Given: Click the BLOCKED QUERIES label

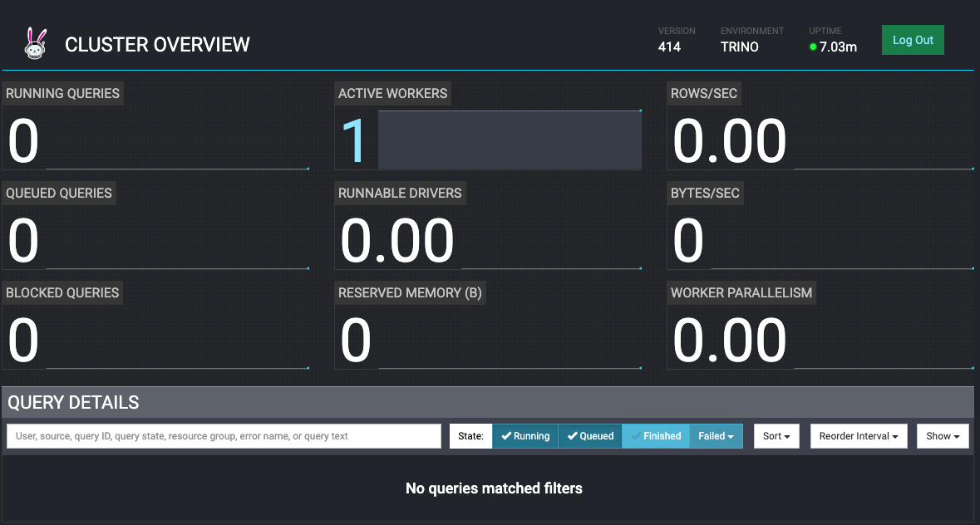Looking at the screenshot, I should click(x=62, y=292).
